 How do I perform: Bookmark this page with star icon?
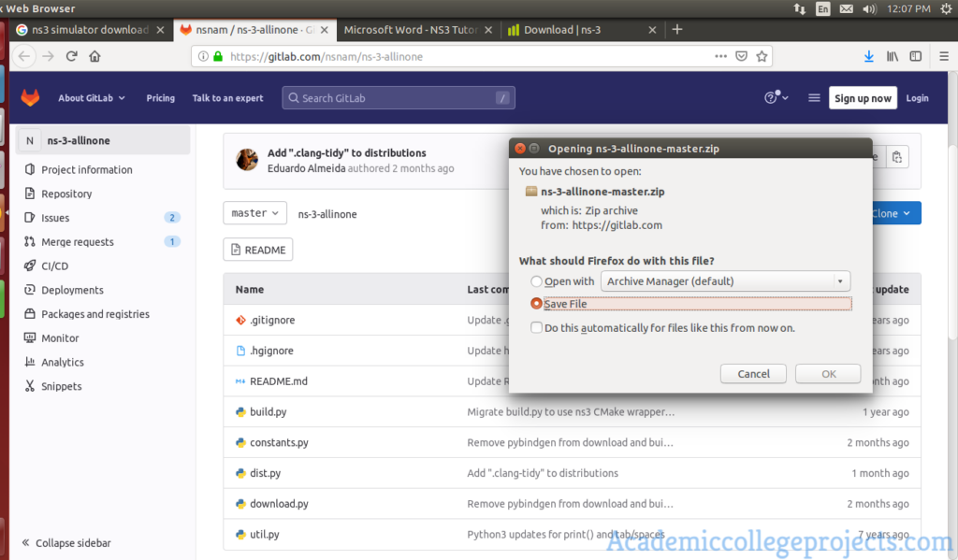(762, 56)
